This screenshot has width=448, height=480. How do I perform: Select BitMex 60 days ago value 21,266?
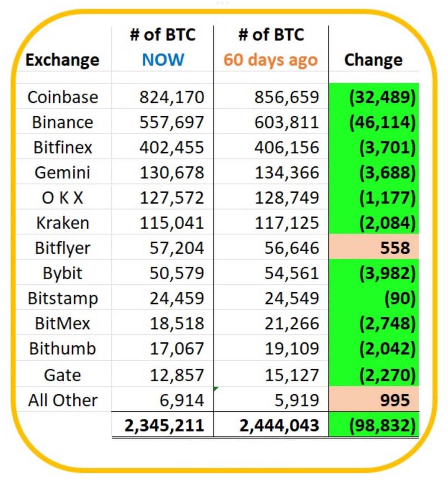tap(292, 323)
